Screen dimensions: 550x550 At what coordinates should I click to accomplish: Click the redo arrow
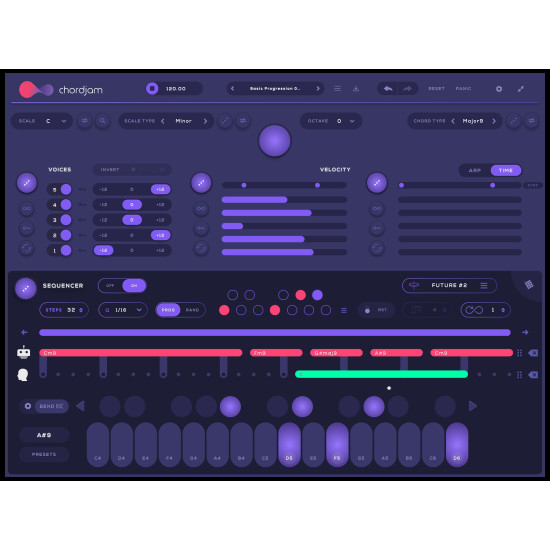click(x=407, y=88)
